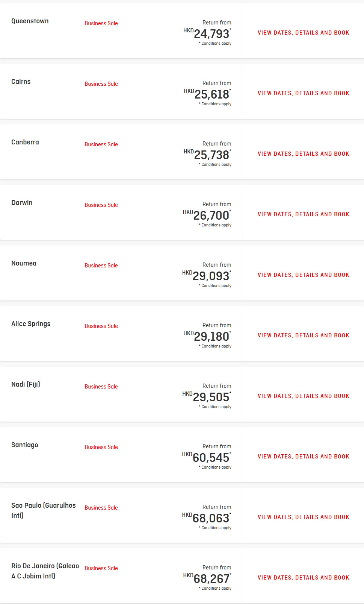The width and height of the screenshot is (364, 604).
Task: Select the Noumea destination name
Action: (x=24, y=263)
